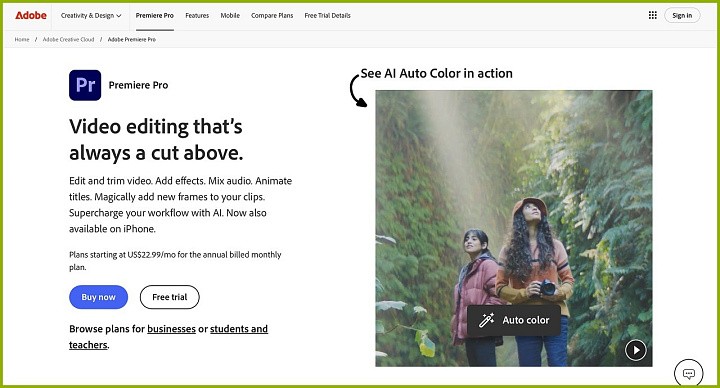Start the Free trial

169,297
